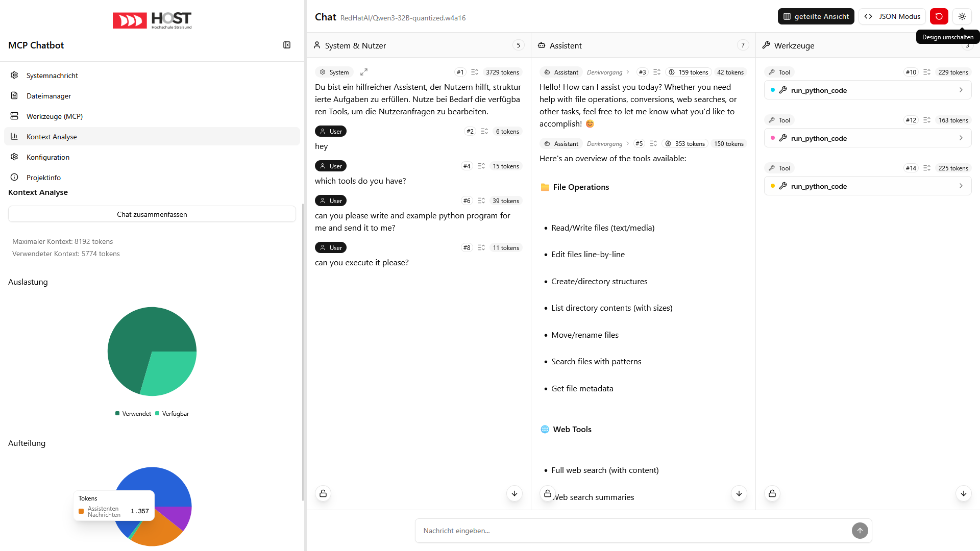Select the Werkzeuge (MCP) sidebar icon
This screenshot has height=551, width=980.
point(15,116)
